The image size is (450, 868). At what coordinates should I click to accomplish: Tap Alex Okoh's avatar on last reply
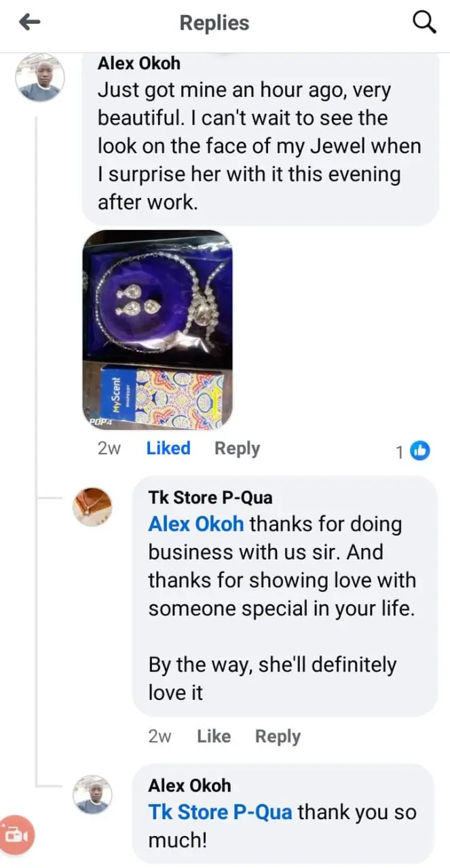point(92,794)
